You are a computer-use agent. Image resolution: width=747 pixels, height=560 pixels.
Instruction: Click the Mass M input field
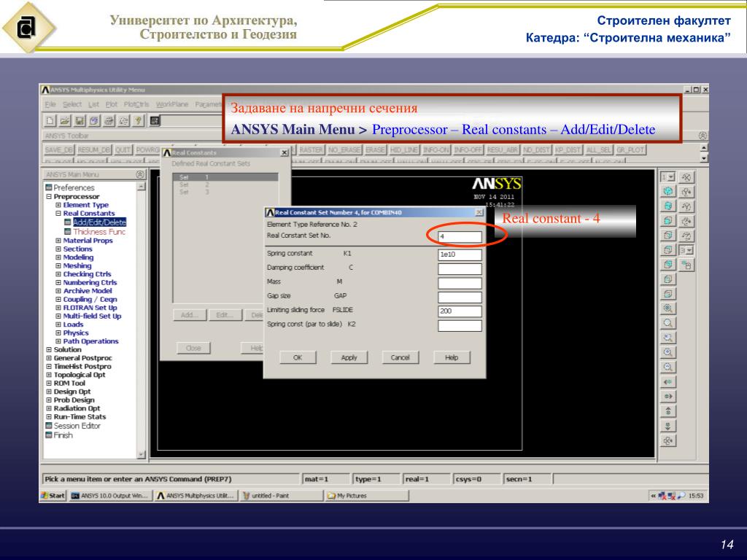pyautogui.click(x=460, y=284)
